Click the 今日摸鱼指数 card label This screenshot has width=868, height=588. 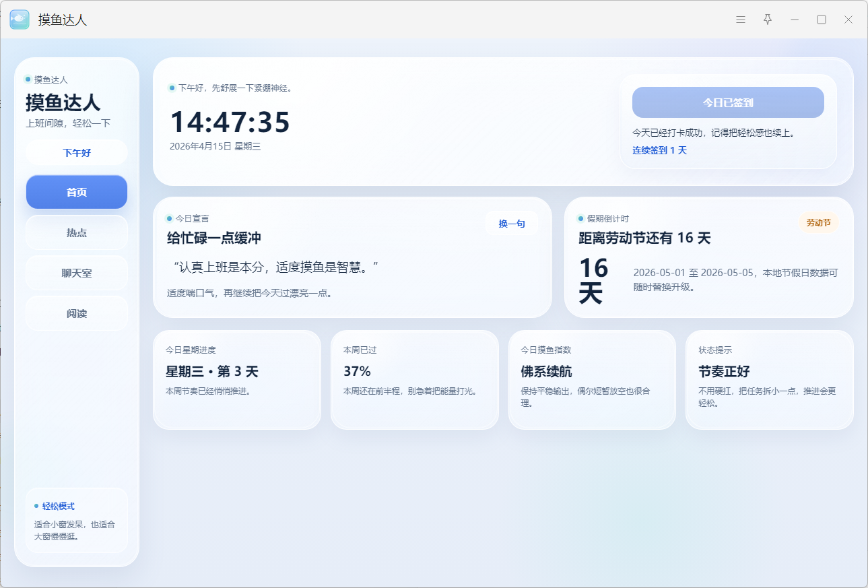click(x=546, y=350)
